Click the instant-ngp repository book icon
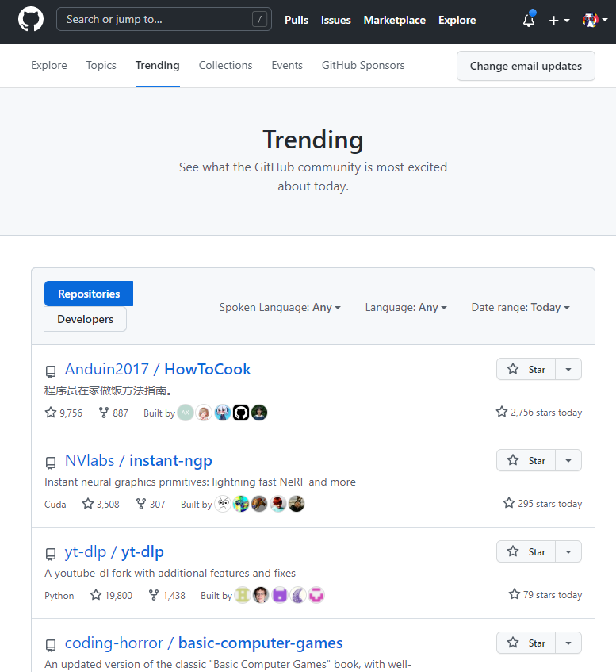This screenshot has width=616, height=672. 51,463
